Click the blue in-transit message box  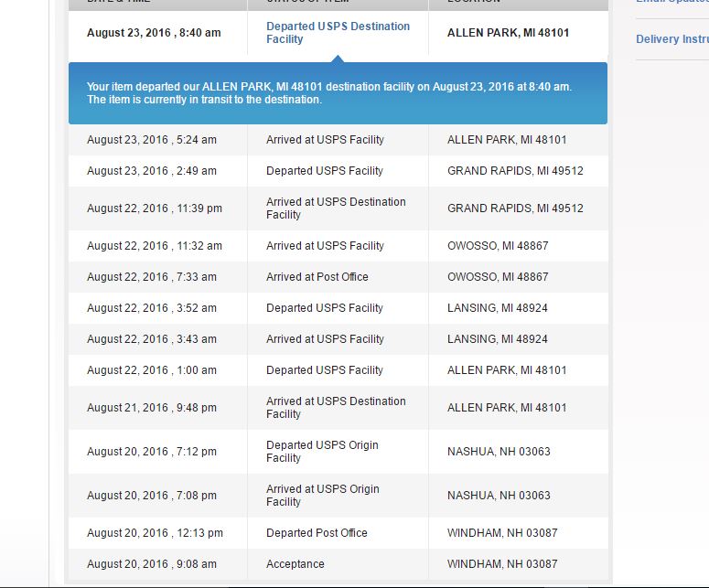point(338,93)
